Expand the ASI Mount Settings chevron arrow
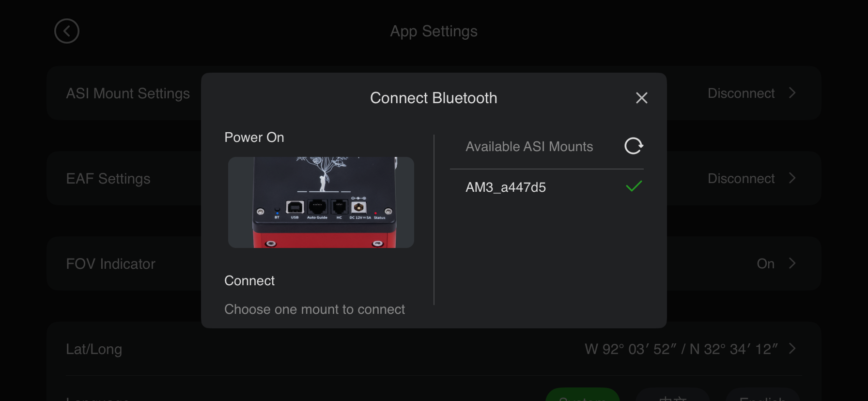 tap(792, 93)
